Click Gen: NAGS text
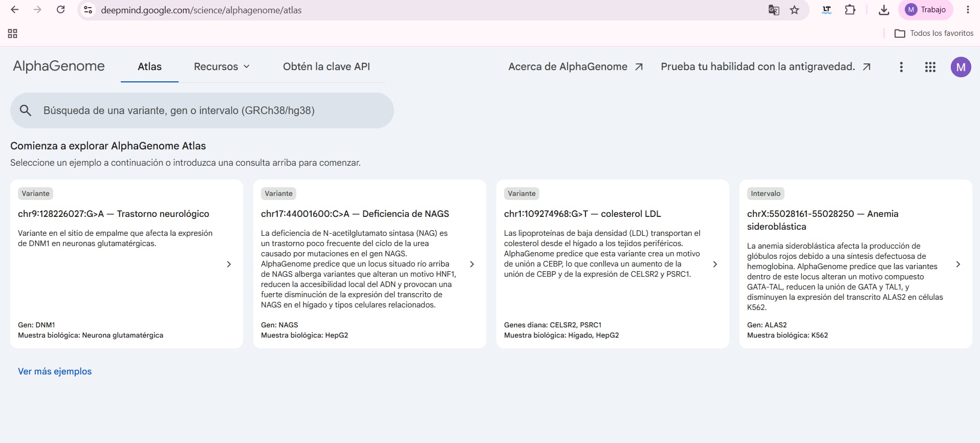 279,325
